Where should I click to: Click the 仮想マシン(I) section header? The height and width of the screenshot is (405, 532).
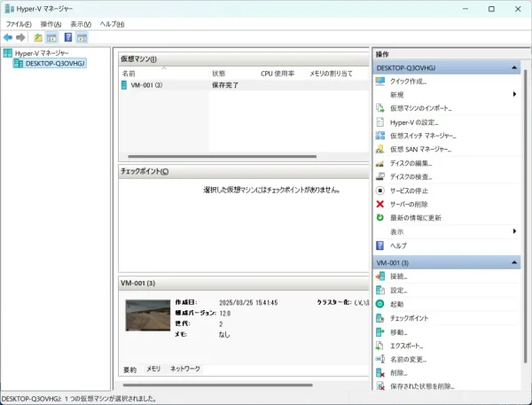[243, 59]
